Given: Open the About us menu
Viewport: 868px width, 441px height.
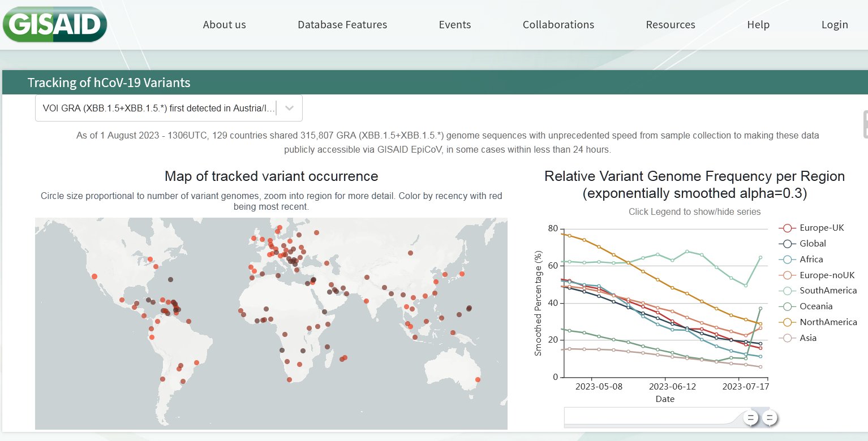Looking at the screenshot, I should coord(224,25).
